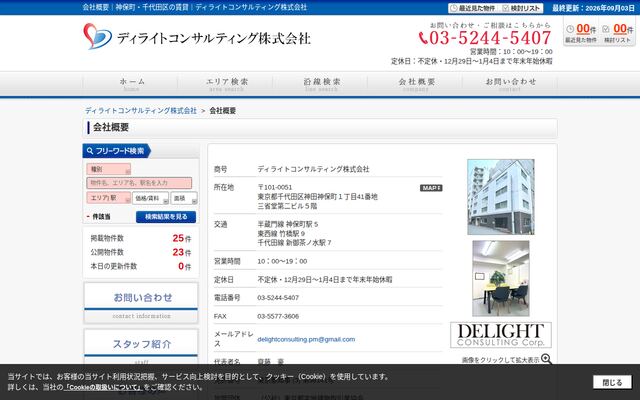
Task: Click the 東西線 竹橋駅 access line
Action: [281, 233]
